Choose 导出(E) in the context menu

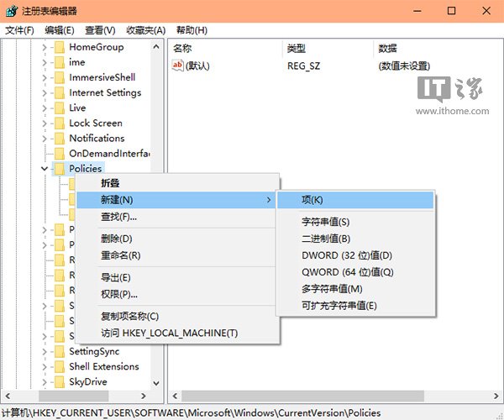[x=177, y=278]
